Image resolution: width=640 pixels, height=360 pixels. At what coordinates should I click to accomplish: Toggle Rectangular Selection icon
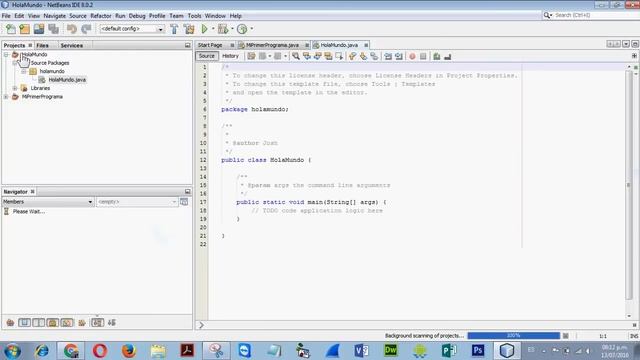(x=339, y=56)
